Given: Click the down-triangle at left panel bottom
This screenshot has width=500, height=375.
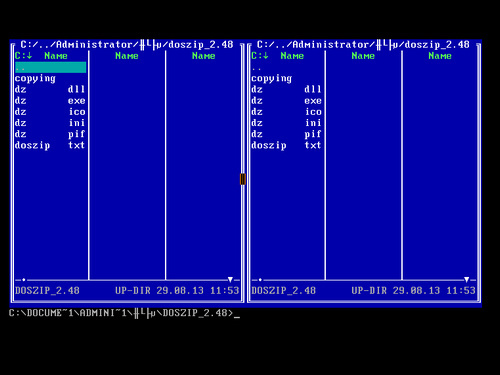Looking at the screenshot, I should (x=230, y=279).
